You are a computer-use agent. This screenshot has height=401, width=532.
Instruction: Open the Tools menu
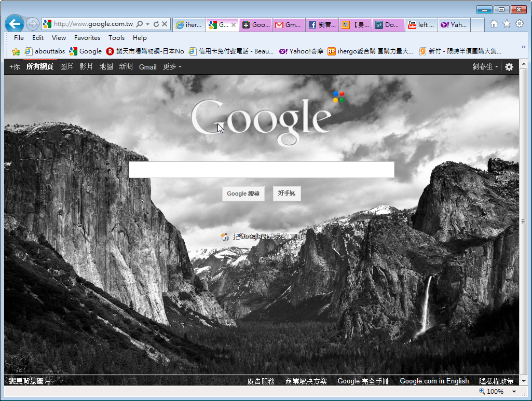(x=116, y=38)
